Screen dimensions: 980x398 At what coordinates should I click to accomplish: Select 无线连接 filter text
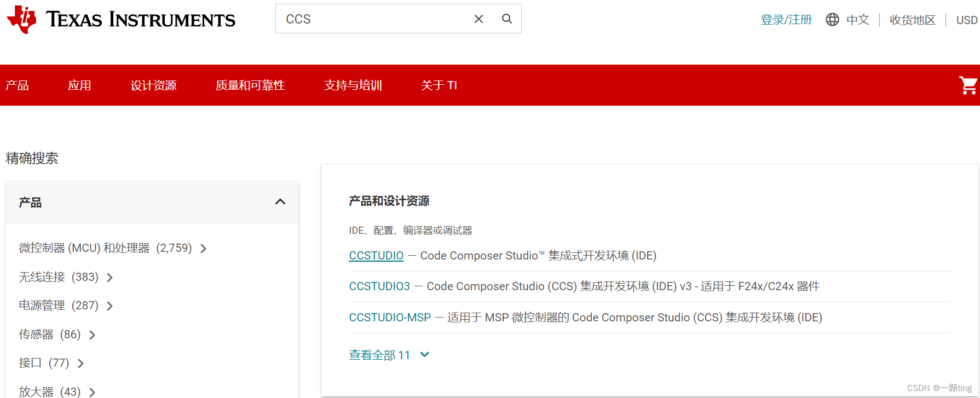point(42,277)
